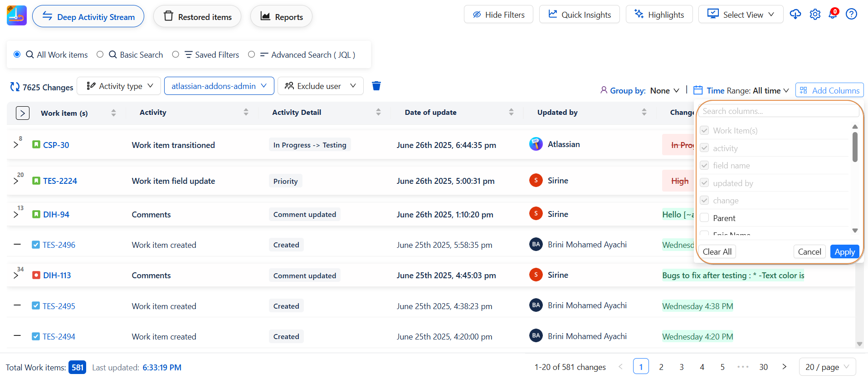Viewport: 868px width, 379px height.
Task: Click the refresh changes icon
Action: [x=15, y=87]
